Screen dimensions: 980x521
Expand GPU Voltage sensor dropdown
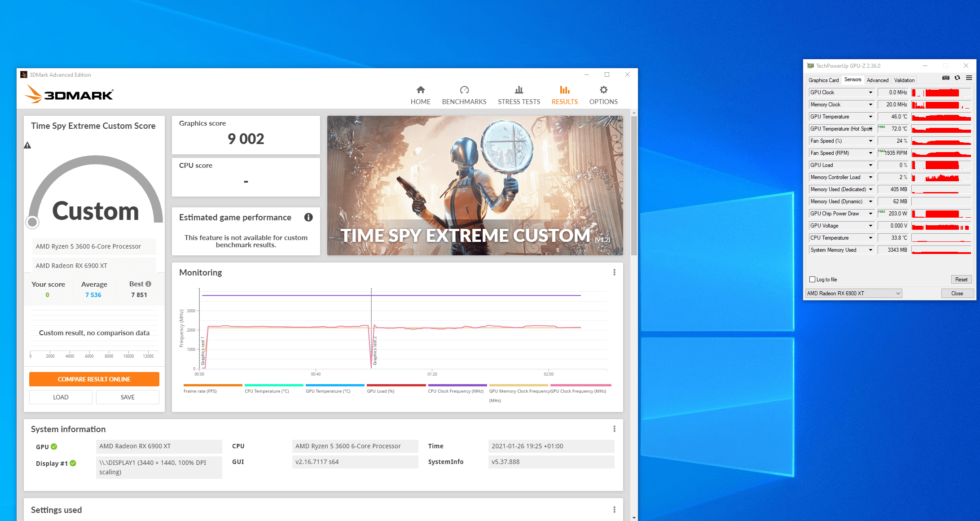(870, 226)
